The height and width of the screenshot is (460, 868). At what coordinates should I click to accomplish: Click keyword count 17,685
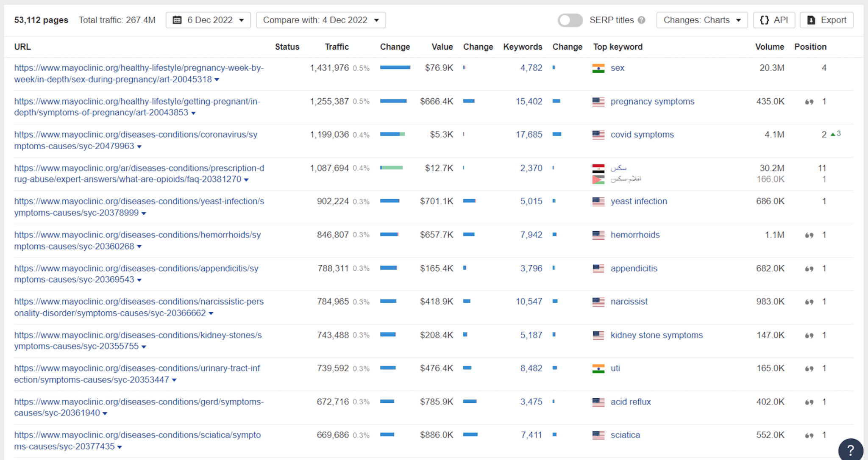click(x=529, y=134)
